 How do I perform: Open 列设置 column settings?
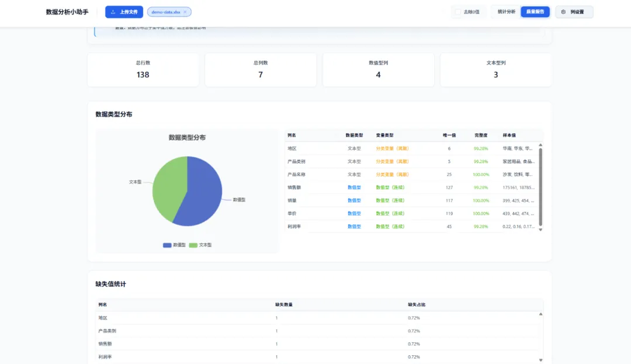tap(574, 12)
